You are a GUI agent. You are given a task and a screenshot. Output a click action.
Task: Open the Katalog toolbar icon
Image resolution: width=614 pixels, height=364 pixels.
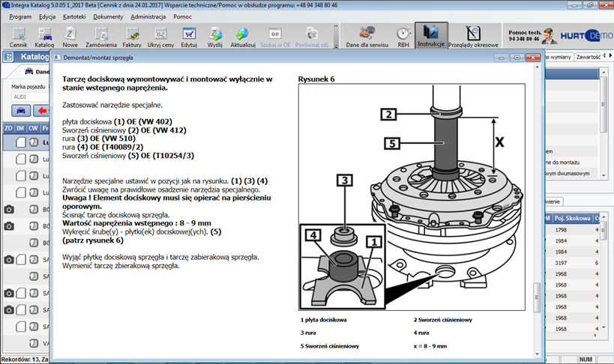[x=44, y=37]
